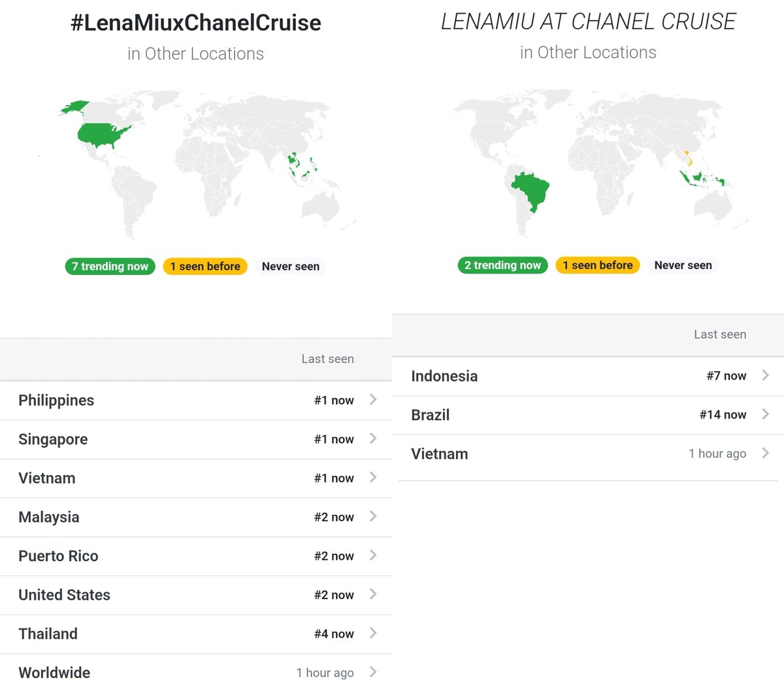Open the Singapore trend entry
This screenshot has height=695, width=784.
point(196,440)
